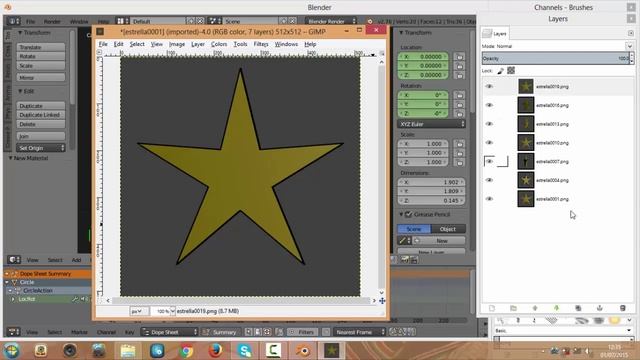
Task: Hide the estrella0010.png layer
Action: [x=489, y=143]
